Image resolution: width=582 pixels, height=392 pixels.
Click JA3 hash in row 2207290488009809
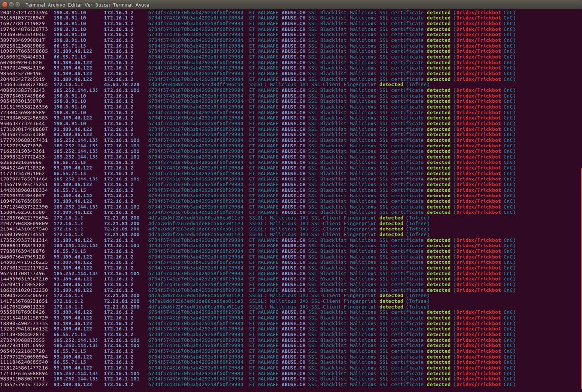(195, 223)
